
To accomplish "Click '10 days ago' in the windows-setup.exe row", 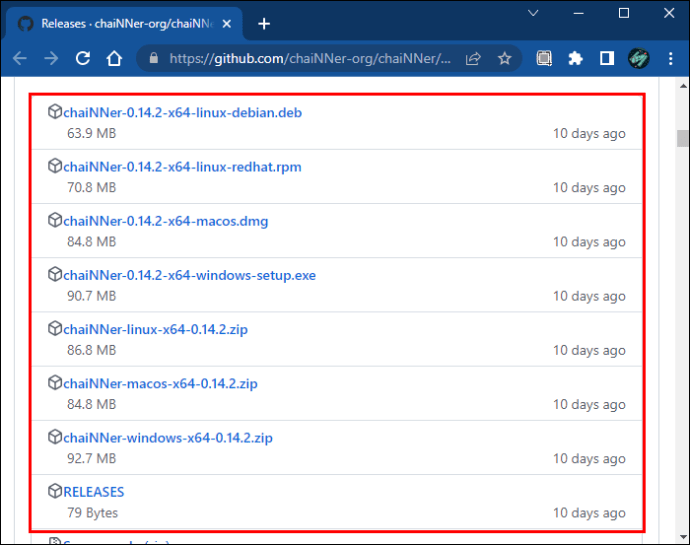I will (589, 295).
